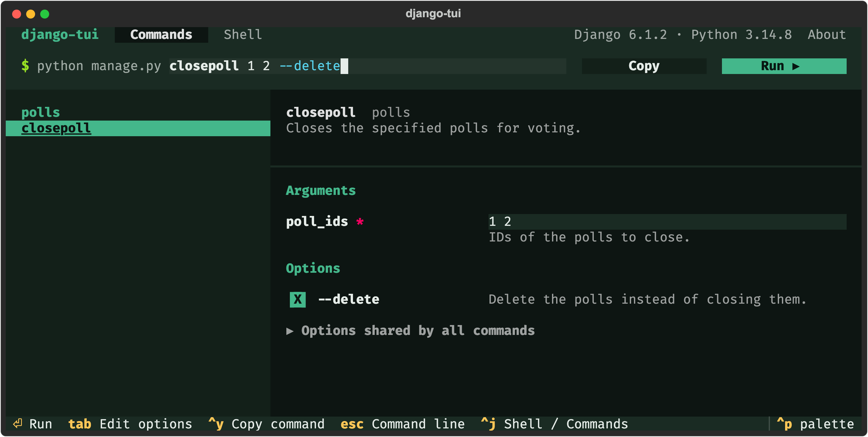Click the return key icon in footer
This screenshot has height=437, width=868.
tap(18, 424)
